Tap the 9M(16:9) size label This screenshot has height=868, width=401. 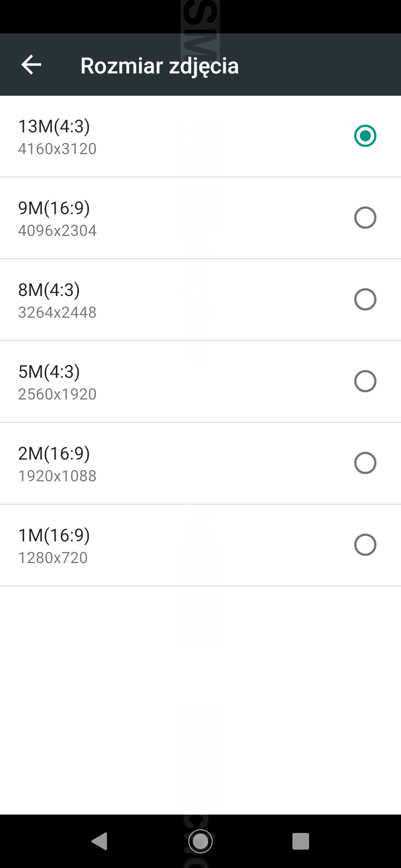pos(54,208)
